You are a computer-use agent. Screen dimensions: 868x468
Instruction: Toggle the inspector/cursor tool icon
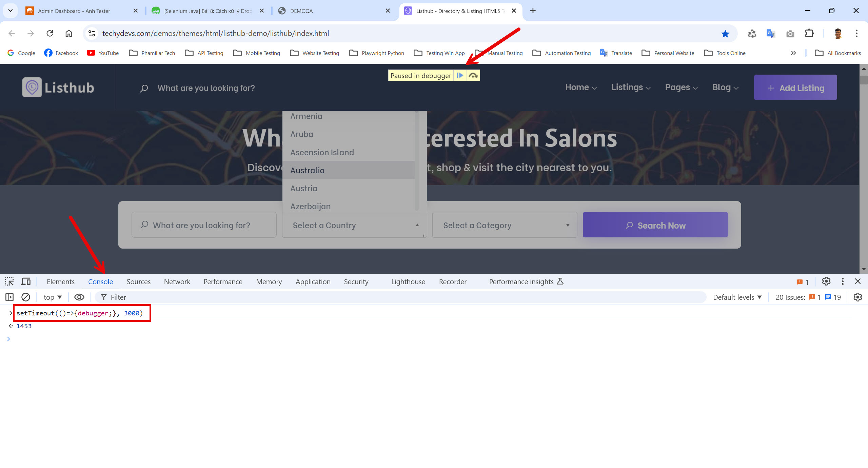point(9,281)
